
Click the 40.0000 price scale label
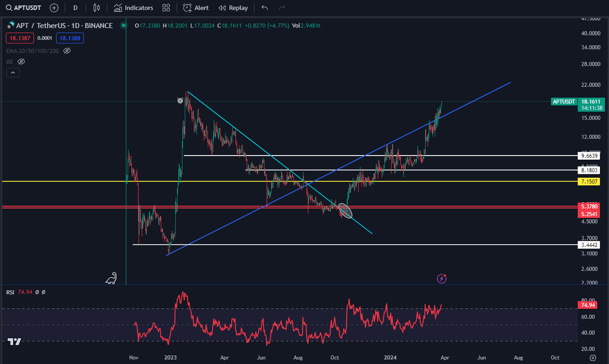[x=591, y=33]
